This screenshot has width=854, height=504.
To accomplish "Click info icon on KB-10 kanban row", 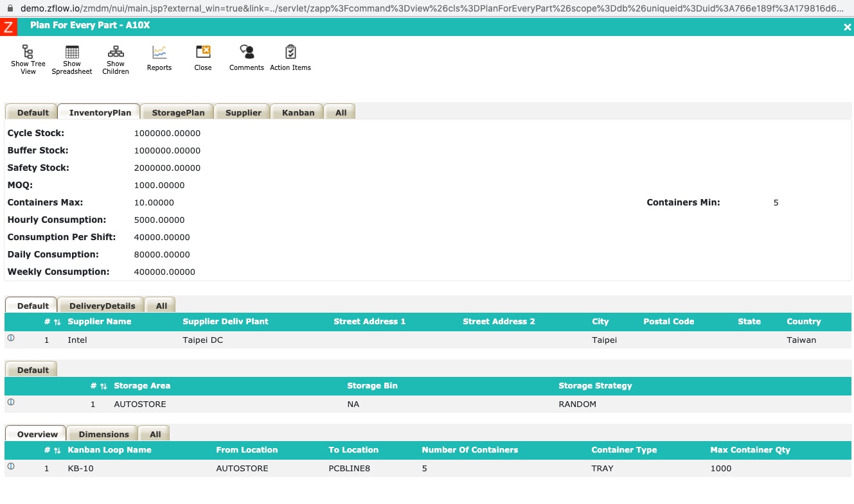I will (x=11, y=467).
